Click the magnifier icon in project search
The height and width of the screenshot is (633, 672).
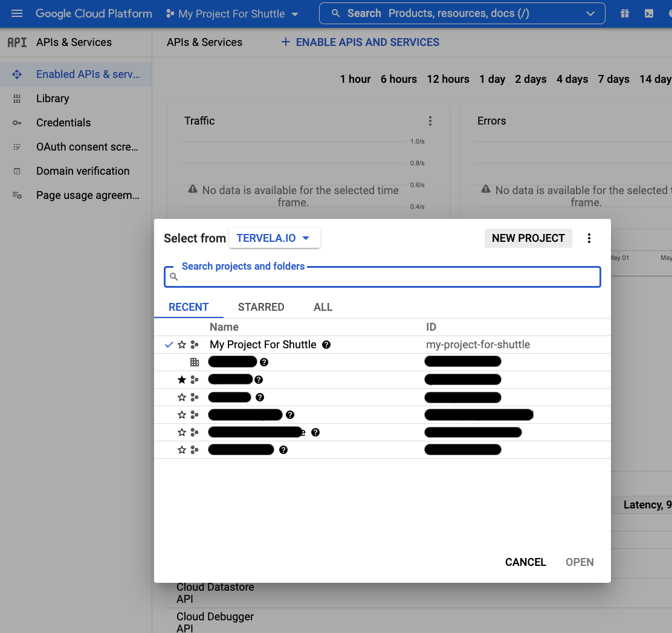[x=173, y=277]
